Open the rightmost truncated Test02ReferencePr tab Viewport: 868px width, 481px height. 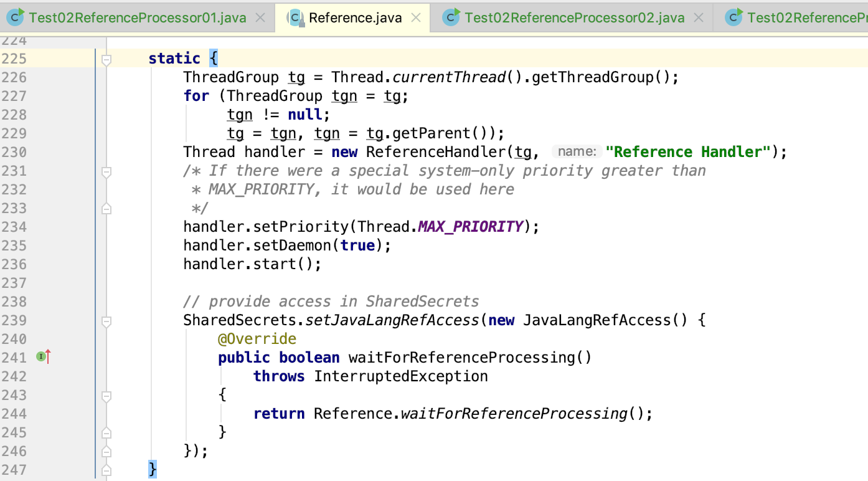(x=803, y=17)
